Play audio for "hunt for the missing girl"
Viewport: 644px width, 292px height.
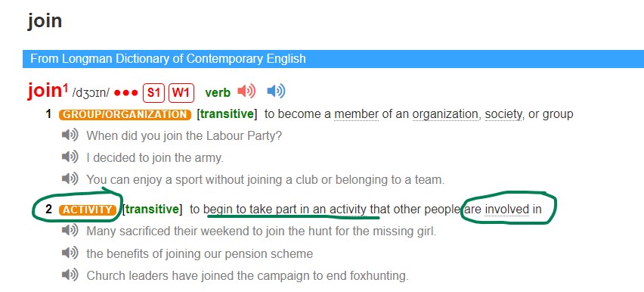(70, 230)
